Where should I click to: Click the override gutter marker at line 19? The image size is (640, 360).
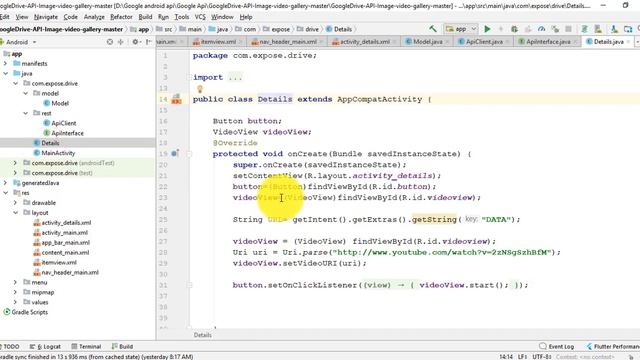tap(175, 154)
